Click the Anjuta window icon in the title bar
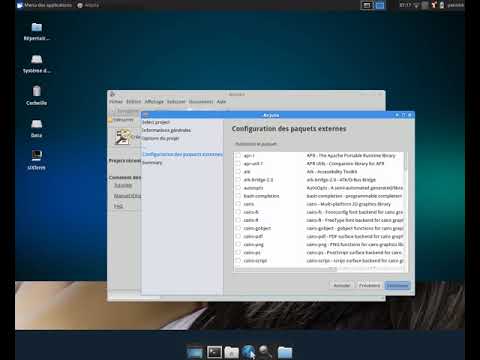 tap(112, 94)
